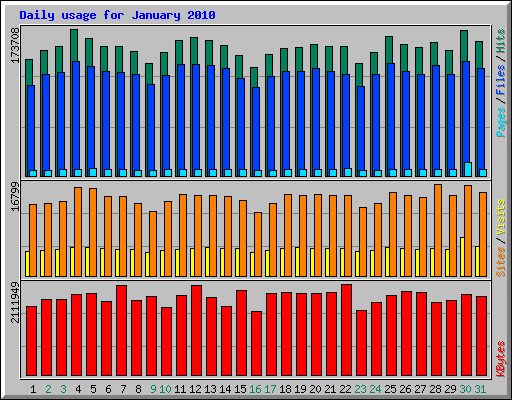512x400 pixels.
Task: Click green weekend day label 3
Action: coord(63,389)
